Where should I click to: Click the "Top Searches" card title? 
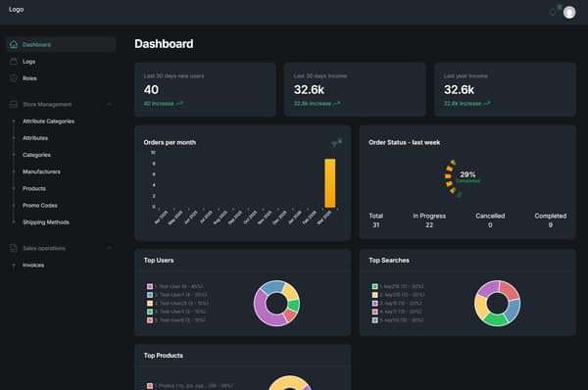pos(389,261)
